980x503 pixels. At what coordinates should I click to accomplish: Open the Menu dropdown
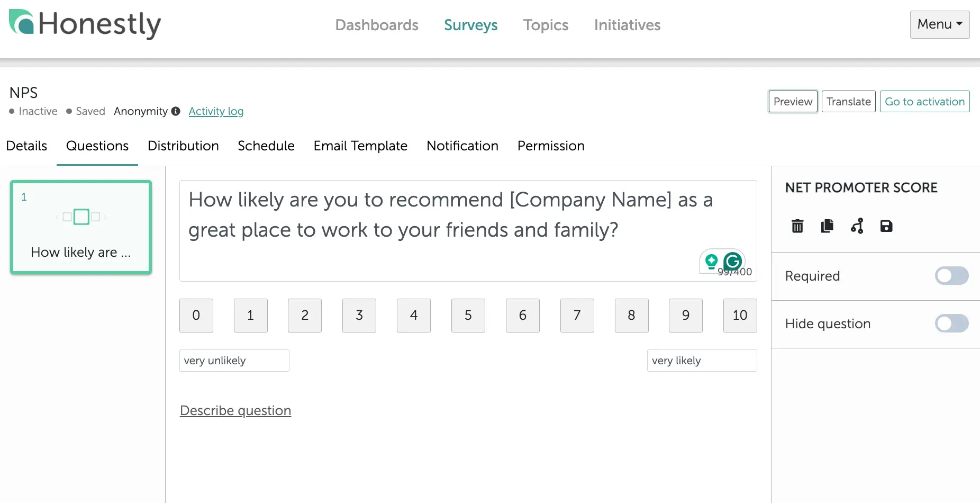coord(940,24)
